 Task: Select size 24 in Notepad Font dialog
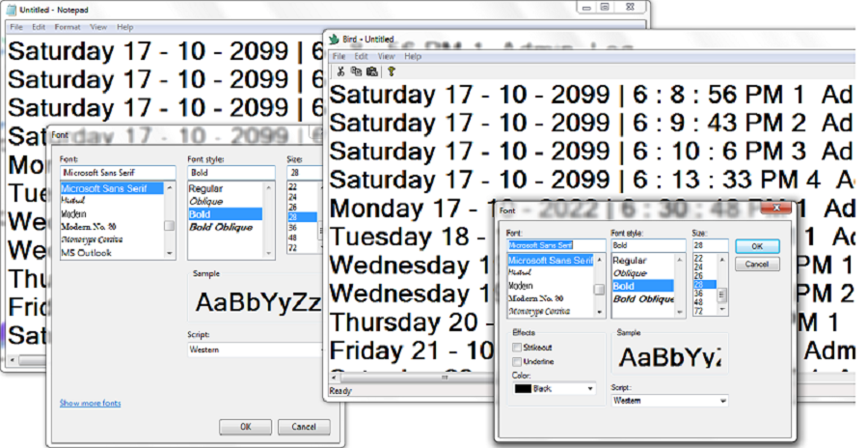pos(292,197)
